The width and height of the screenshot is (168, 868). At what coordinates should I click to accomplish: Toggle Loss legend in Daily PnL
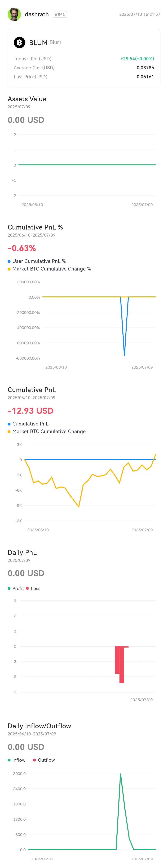click(33, 588)
